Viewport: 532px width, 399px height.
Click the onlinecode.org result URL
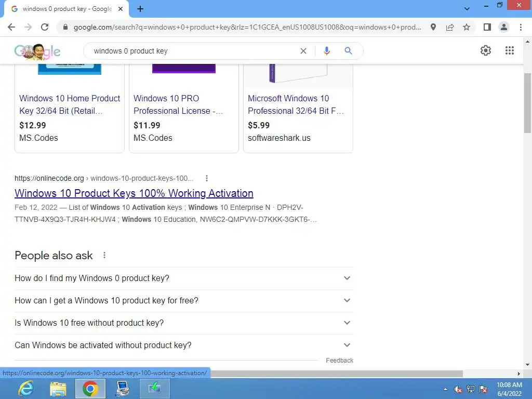click(x=104, y=178)
